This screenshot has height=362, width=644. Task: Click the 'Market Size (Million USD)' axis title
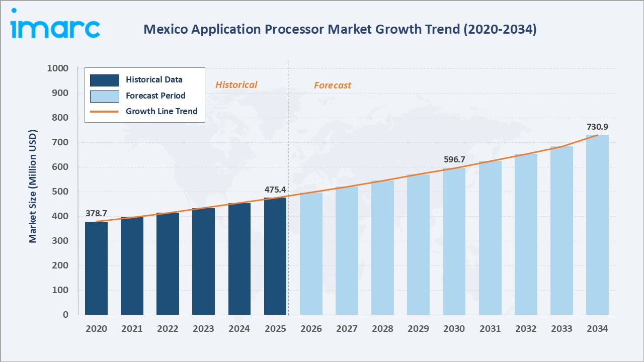pyautogui.click(x=33, y=186)
